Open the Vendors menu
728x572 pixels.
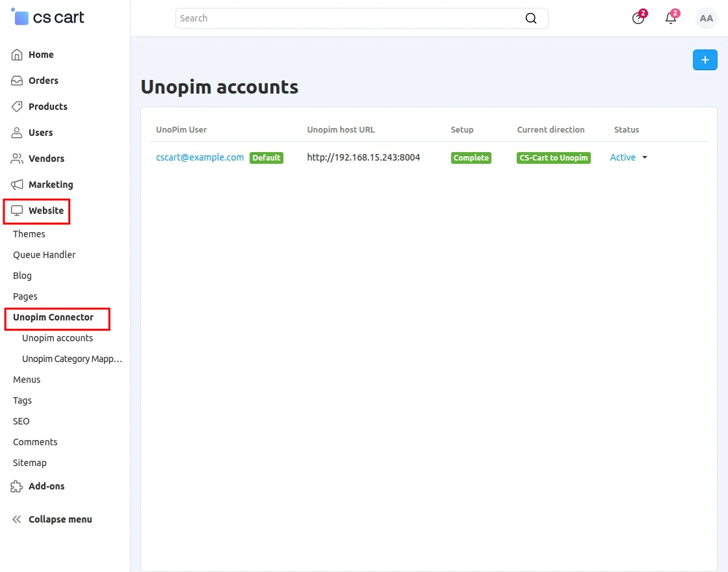click(46, 159)
